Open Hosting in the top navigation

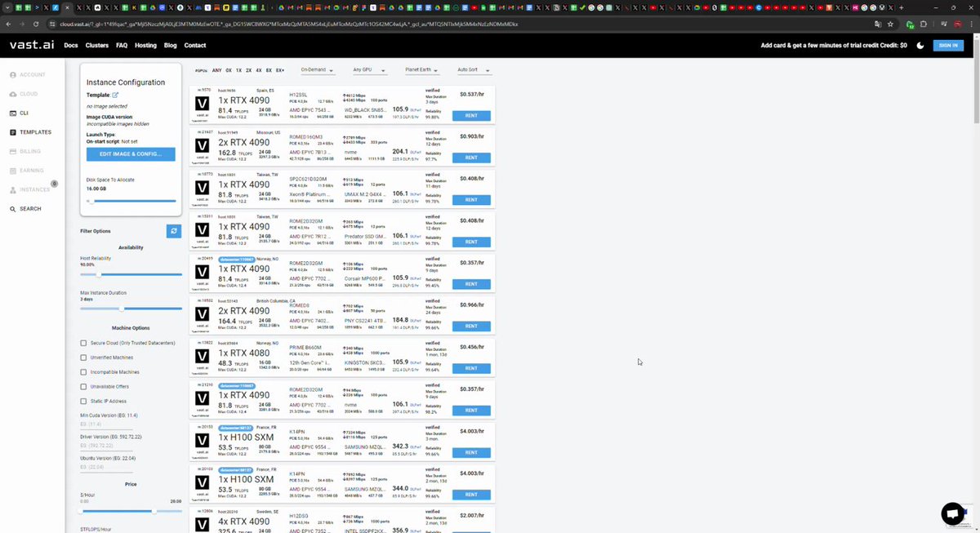coord(145,46)
